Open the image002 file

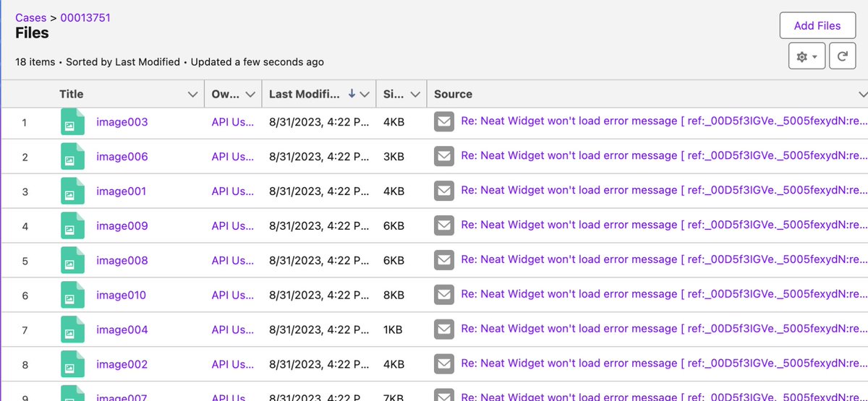pos(122,365)
